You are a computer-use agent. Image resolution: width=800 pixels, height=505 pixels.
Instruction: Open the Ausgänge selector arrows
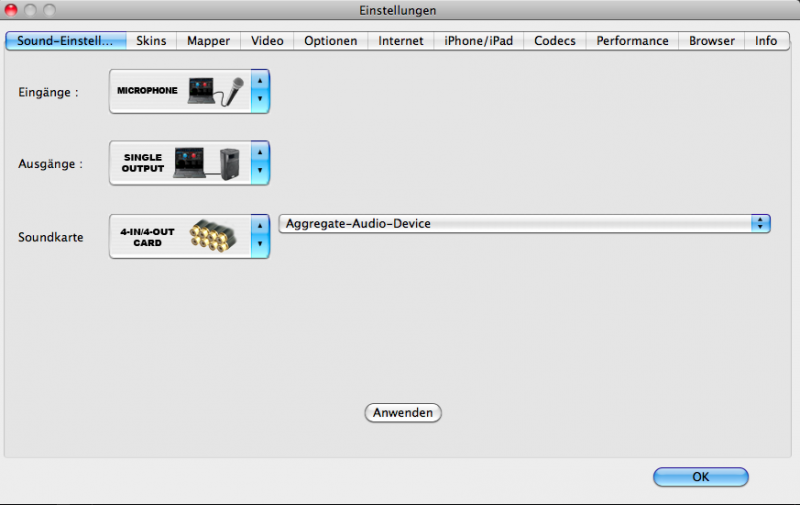(260, 163)
